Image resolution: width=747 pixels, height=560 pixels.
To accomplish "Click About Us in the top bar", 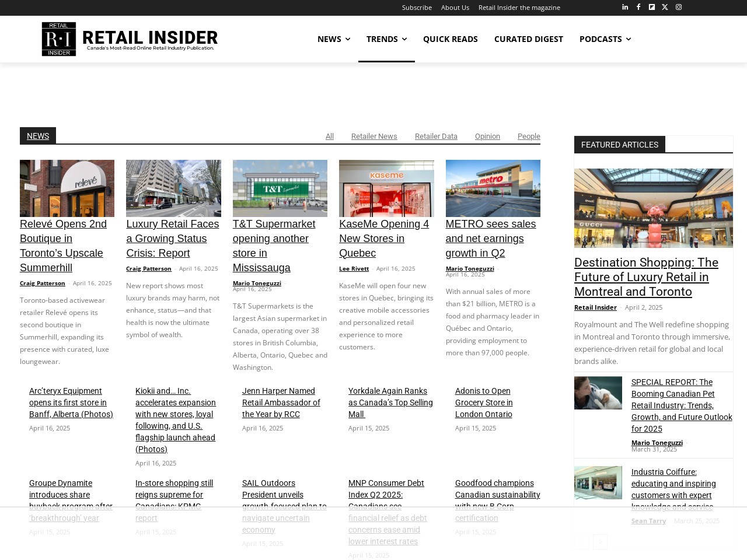I will tap(455, 8).
